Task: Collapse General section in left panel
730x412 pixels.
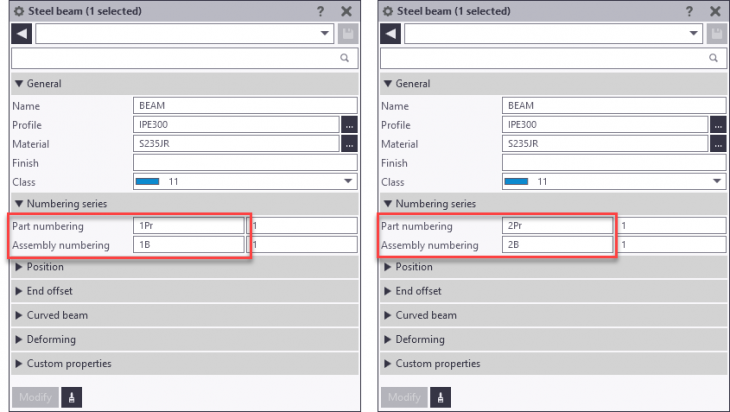Action: click(185, 84)
